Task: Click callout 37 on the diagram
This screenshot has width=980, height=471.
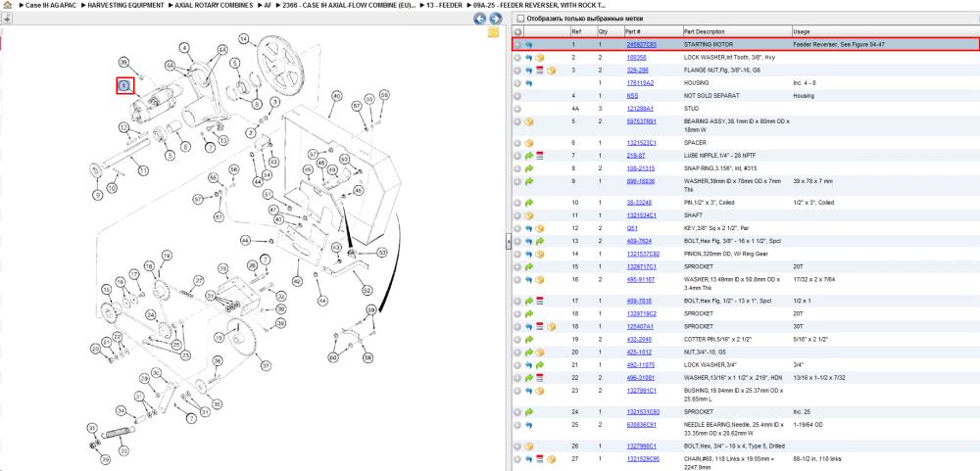Action: point(267,365)
